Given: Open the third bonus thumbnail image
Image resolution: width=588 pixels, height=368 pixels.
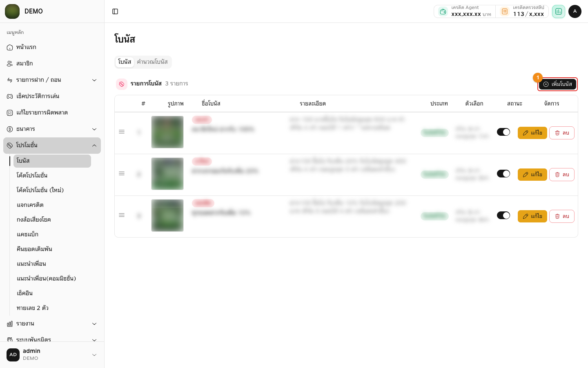Looking at the screenshot, I should pos(167,215).
